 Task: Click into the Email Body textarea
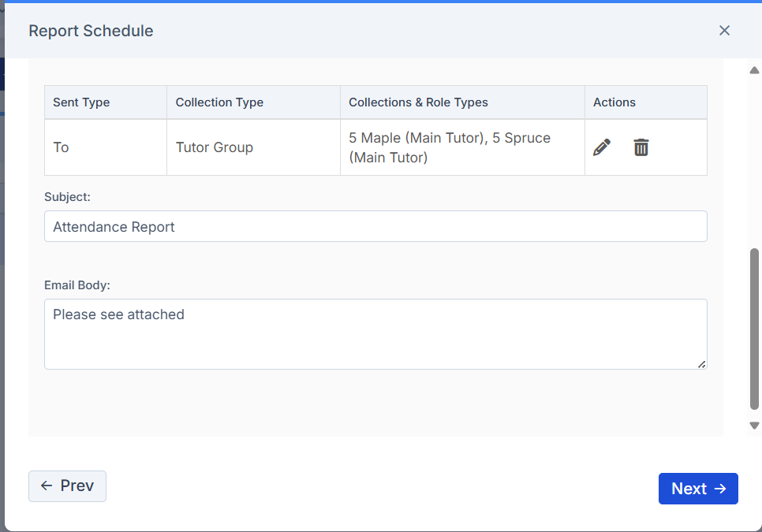pos(375,334)
